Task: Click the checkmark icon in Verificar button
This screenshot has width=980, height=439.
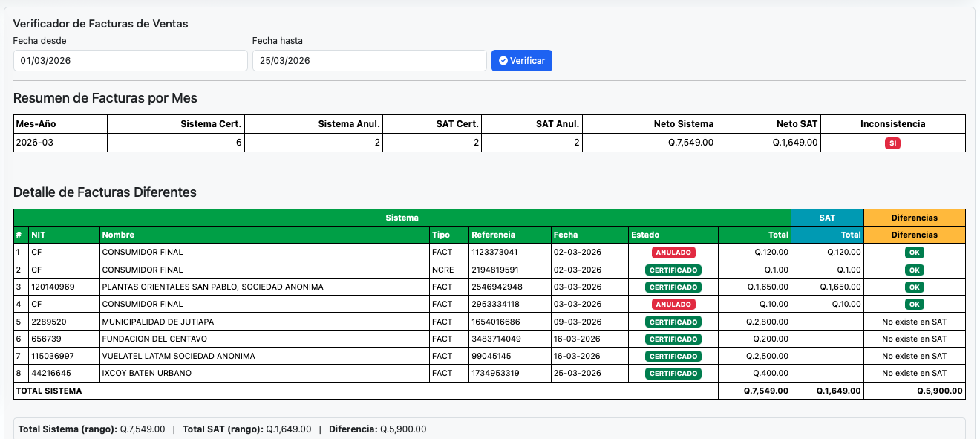Action: (x=503, y=60)
